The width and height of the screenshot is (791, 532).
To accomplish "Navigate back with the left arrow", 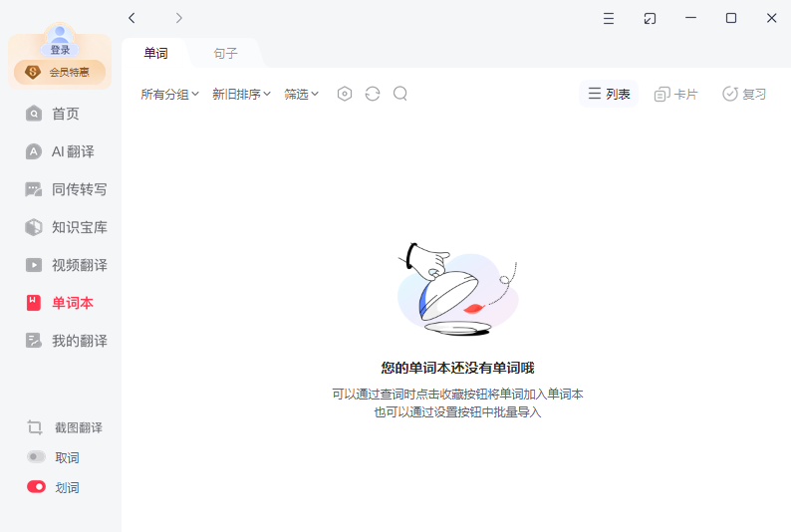I will (132, 18).
